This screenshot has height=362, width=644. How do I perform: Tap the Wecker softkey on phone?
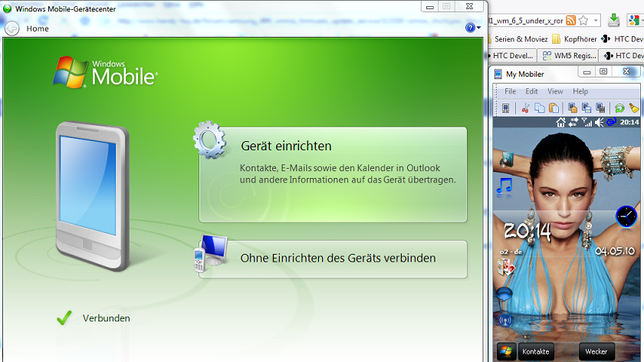tap(596, 352)
